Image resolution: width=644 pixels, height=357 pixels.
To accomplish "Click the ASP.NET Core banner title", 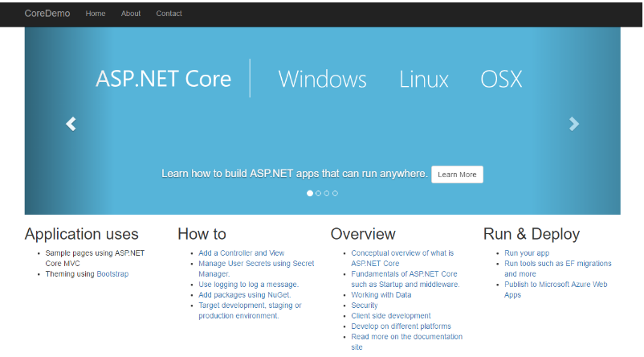I will (x=164, y=79).
